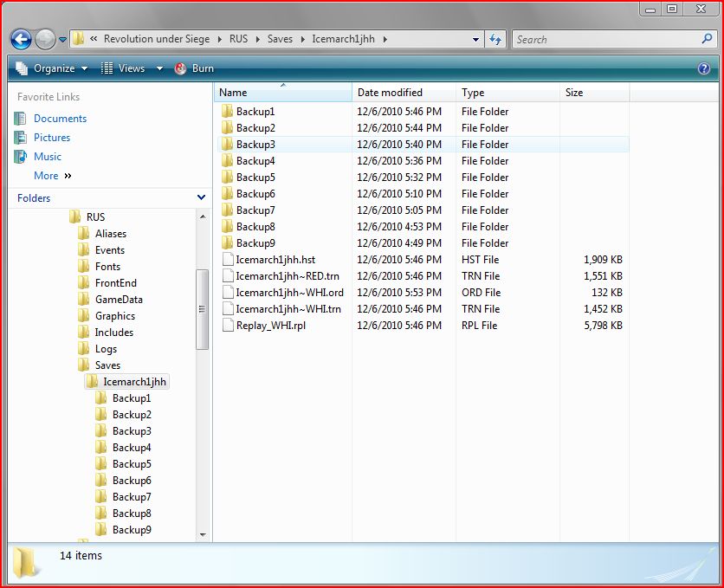Click the Music favorite link icon

pos(21,157)
